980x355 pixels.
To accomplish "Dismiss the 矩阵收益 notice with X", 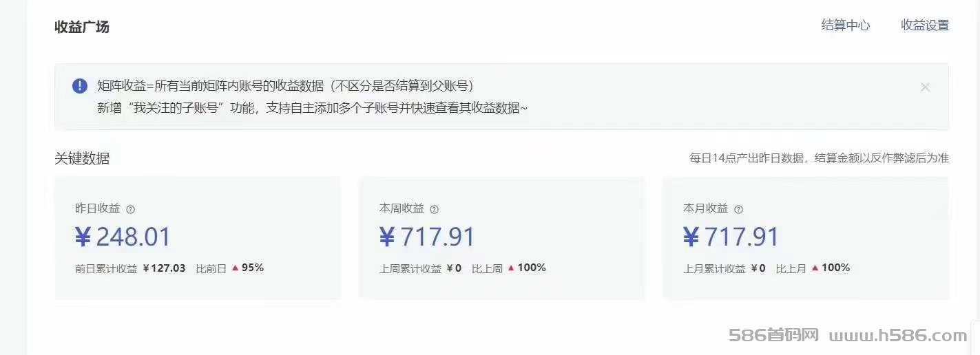I will coord(925,87).
